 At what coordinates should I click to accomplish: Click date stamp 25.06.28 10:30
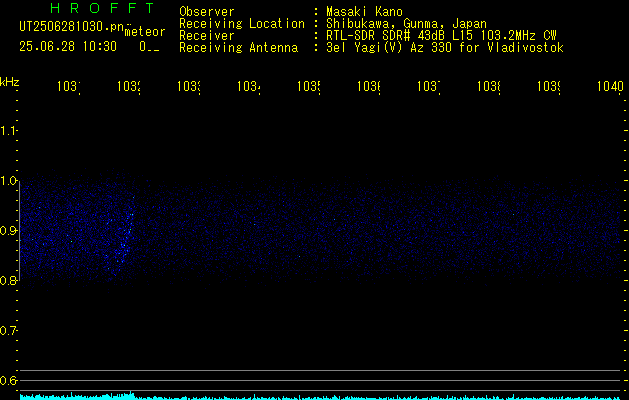click(x=68, y=47)
